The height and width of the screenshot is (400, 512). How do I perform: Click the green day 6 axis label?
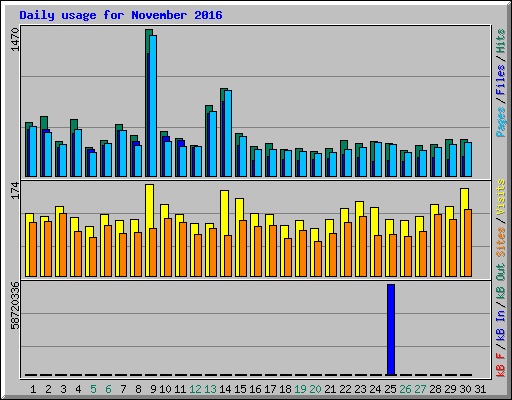pyautogui.click(x=108, y=389)
